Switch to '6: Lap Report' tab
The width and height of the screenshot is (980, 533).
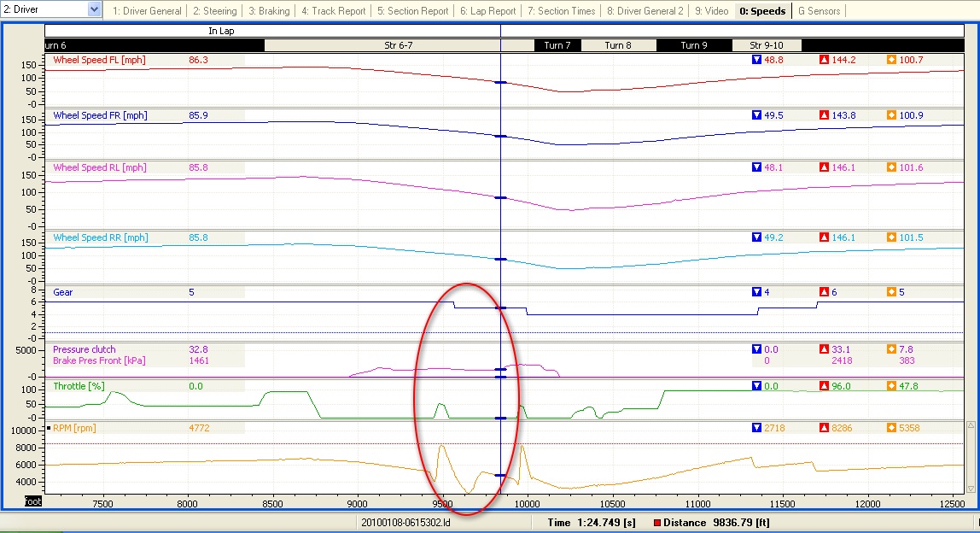coord(488,10)
